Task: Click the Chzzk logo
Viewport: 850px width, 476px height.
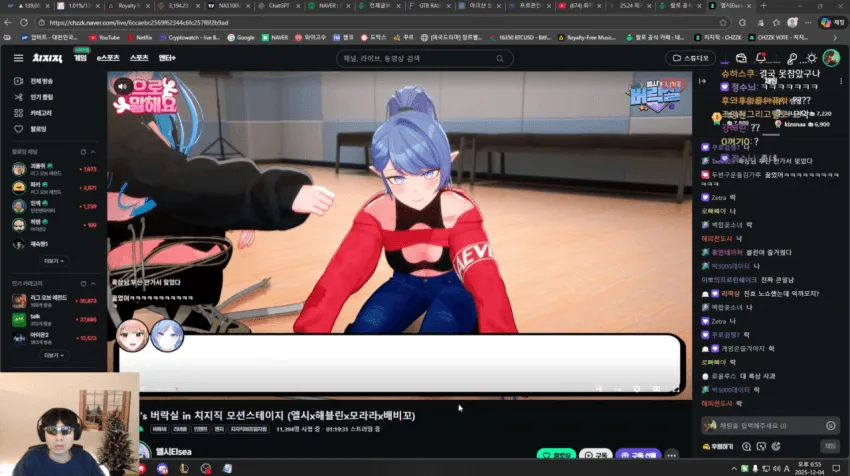Action: point(48,58)
